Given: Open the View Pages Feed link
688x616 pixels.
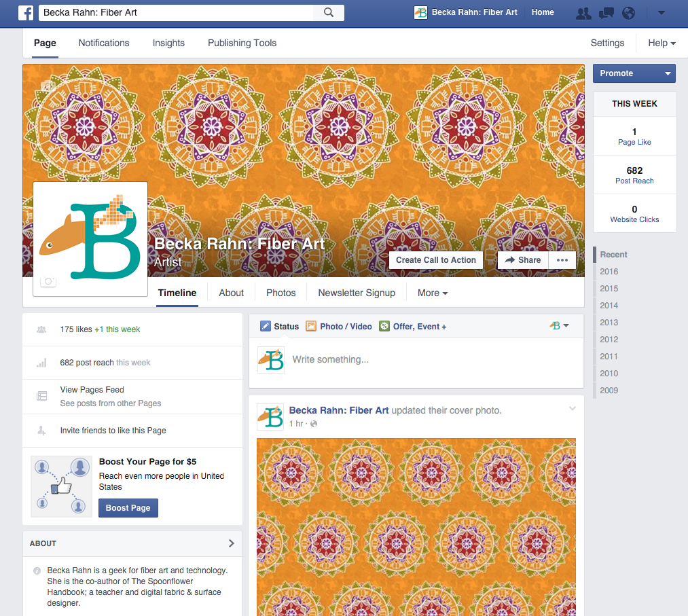Looking at the screenshot, I should pos(92,390).
